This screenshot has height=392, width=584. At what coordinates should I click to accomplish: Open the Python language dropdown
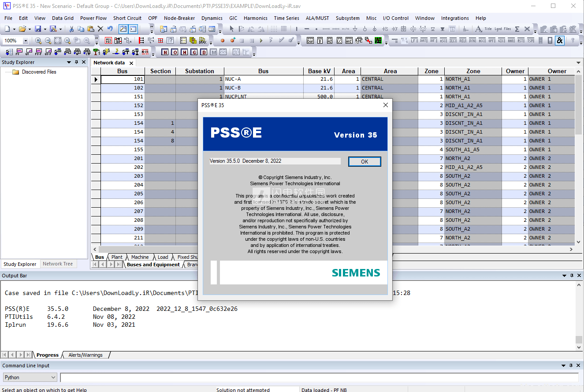tap(53, 377)
